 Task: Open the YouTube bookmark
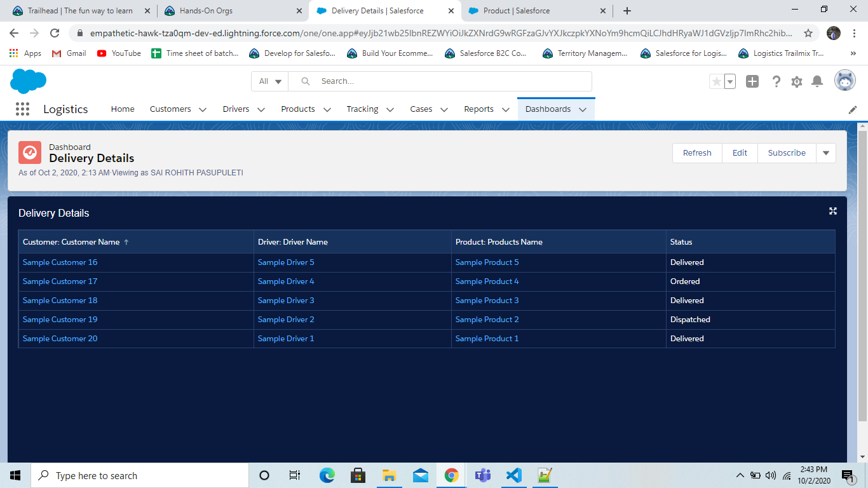tap(119, 53)
